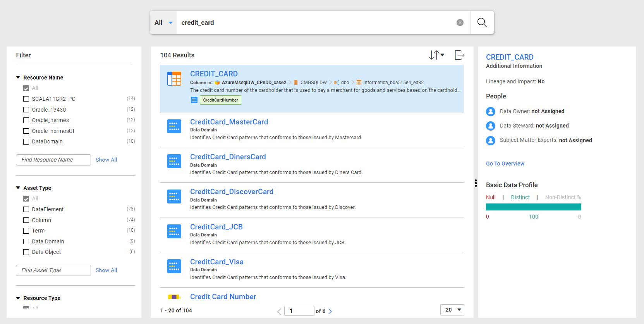This screenshot has height=324, width=644.
Task: Click the AzureMssqlDW_CPnDD_case2 breadcrumb text
Action: coord(254,83)
